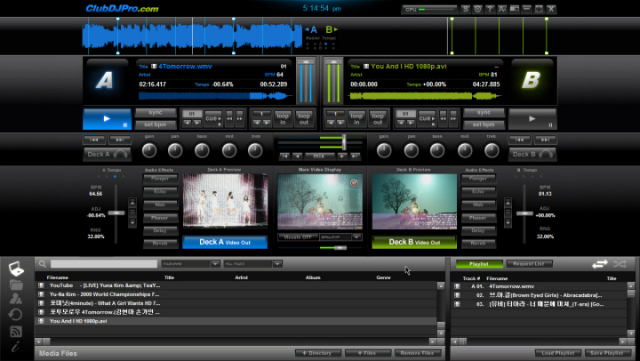
Task: Open the computer media files sidebar icon
Action: click(x=16, y=269)
